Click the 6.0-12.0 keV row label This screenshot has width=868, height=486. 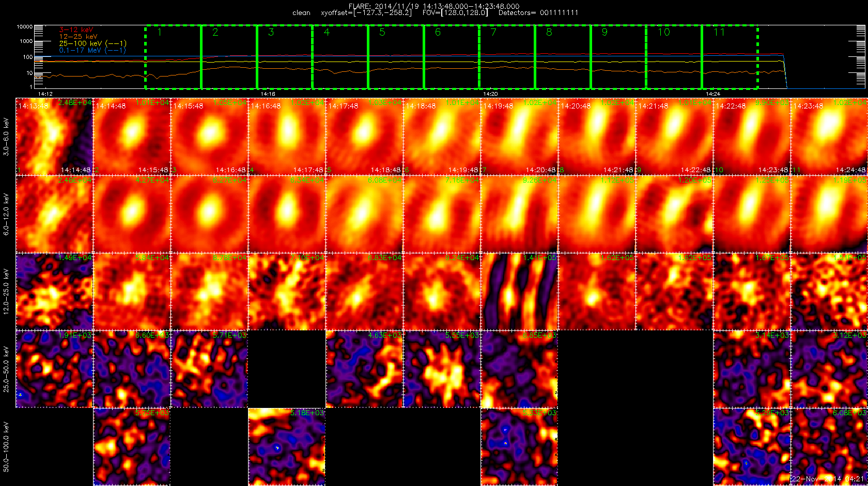6,214
